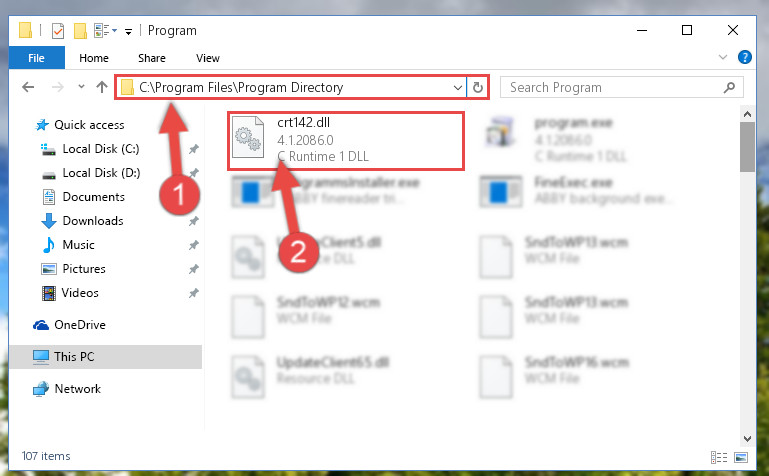This screenshot has height=476, width=769.
Task: Toggle pin for Music folder
Action: click(194, 245)
